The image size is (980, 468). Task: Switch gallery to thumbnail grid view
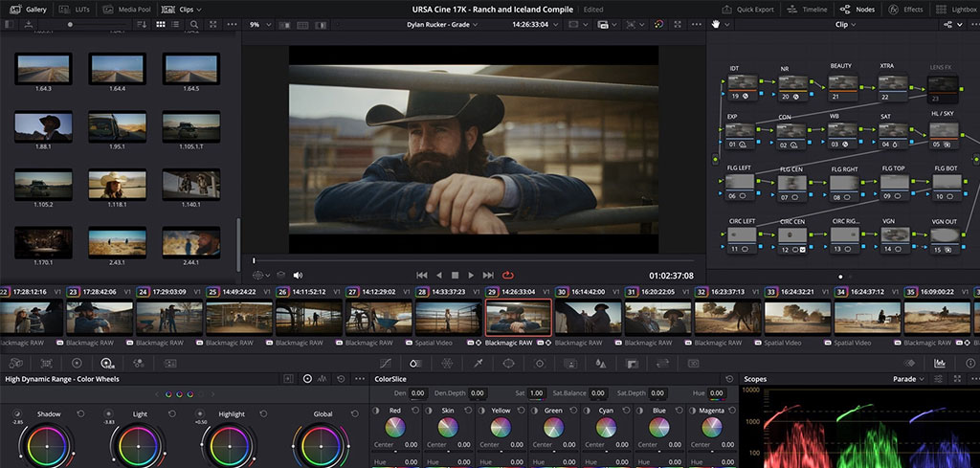[161, 24]
